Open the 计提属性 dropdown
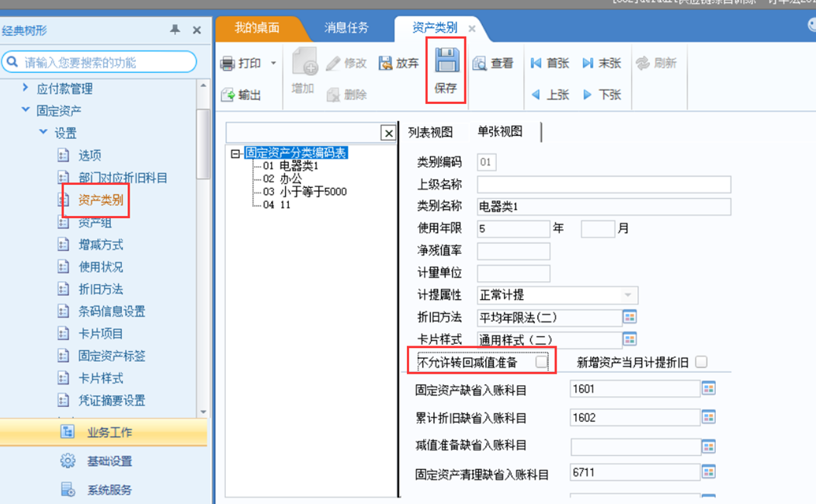 pyautogui.click(x=628, y=295)
